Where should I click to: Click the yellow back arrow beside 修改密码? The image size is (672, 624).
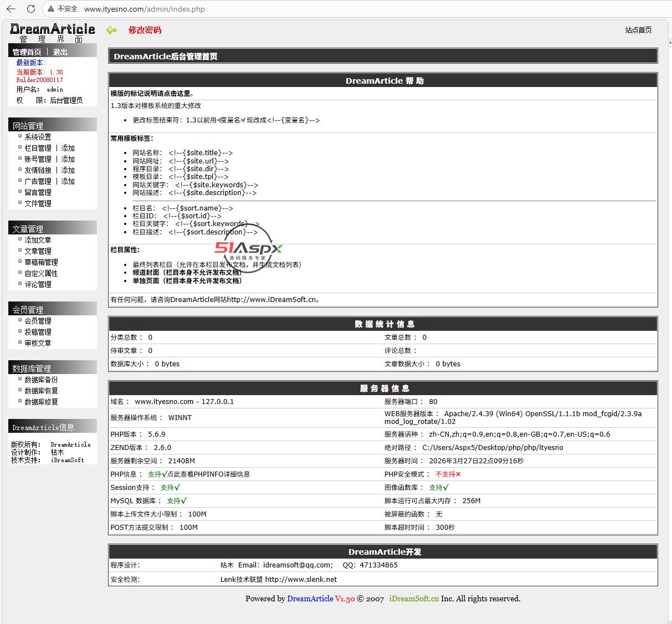[x=111, y=30]
